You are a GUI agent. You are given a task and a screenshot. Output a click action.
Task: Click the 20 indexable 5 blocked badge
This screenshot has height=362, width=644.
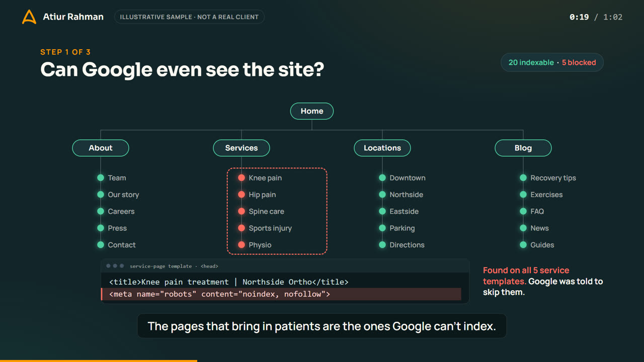tap(552, 62)
